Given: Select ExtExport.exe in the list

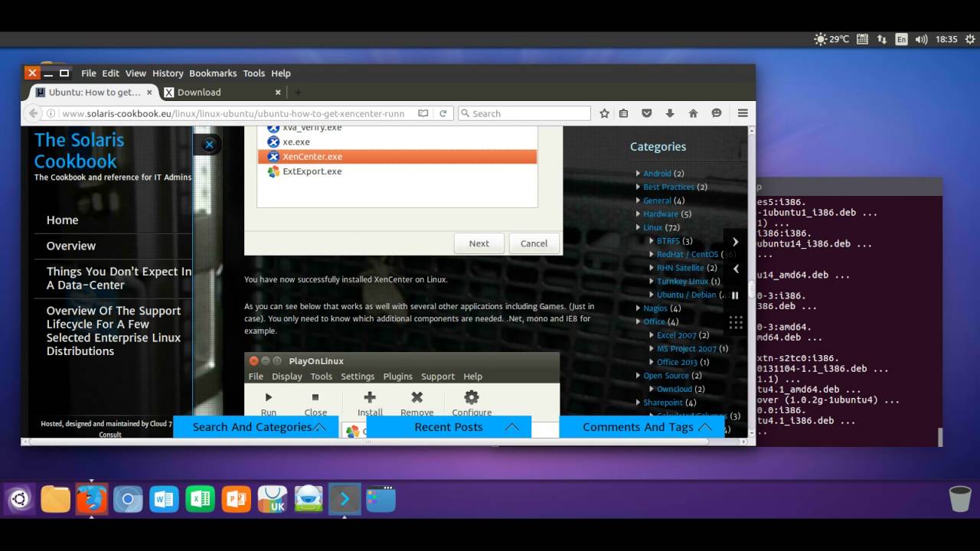Looking at the screenshot, I should coord(397,171).
